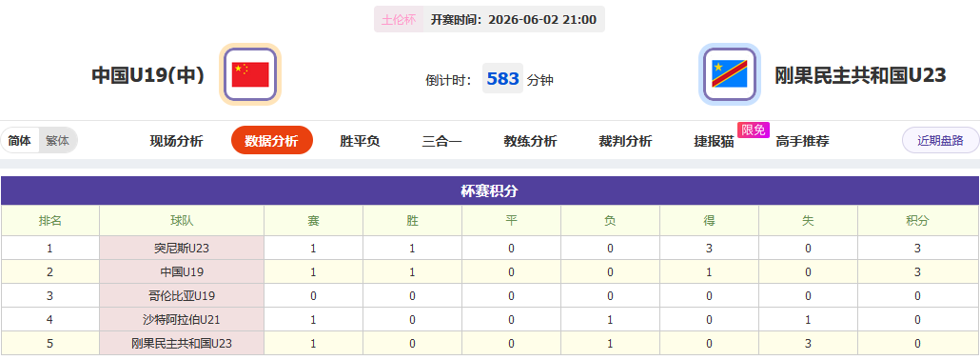The width and height of the screenshot is (980, 360).
Task: Open team 哥伦比亚U19 in standings
Action: pyautogui.click(x=182, y=296)
